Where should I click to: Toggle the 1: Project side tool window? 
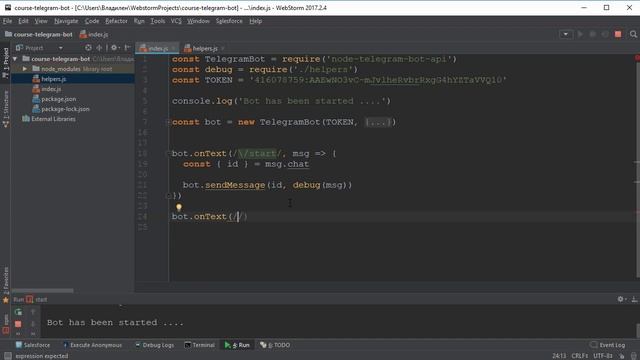click(x=5, y=63)
